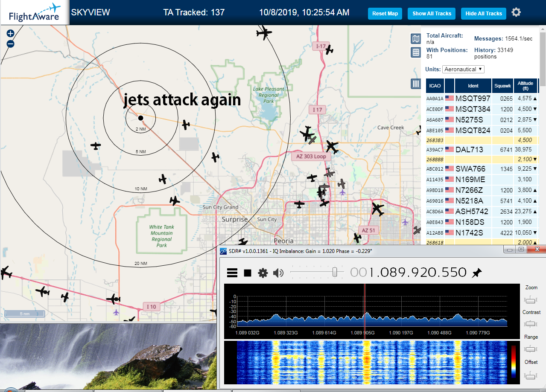
Task: Zoom in on the map
Action: (x=11, y=33)
